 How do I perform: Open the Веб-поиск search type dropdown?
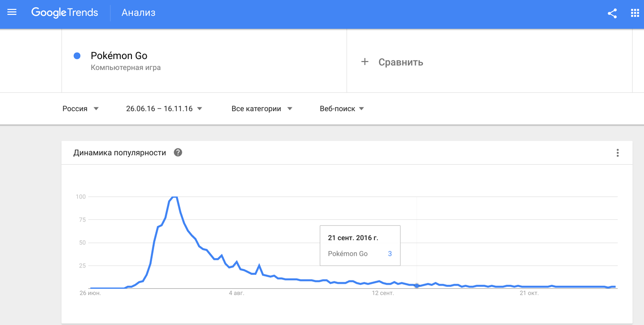click(342, 109)
